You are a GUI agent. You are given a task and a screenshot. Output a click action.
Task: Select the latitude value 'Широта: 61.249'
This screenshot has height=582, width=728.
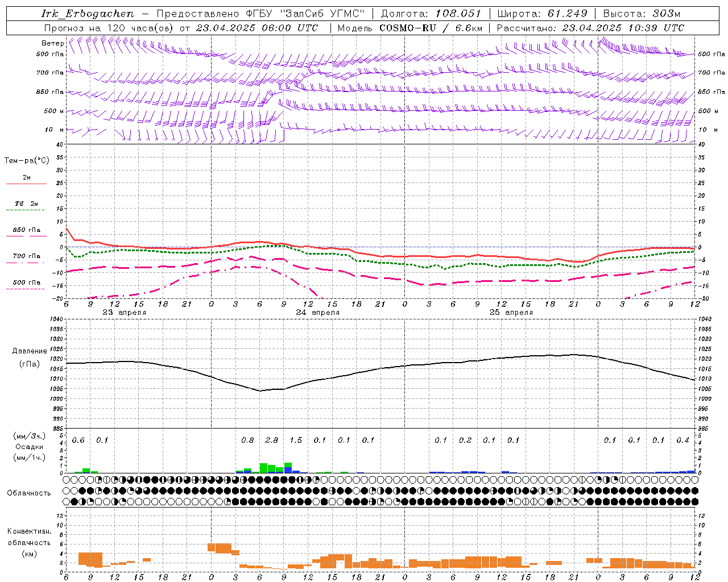pos(542,14)
